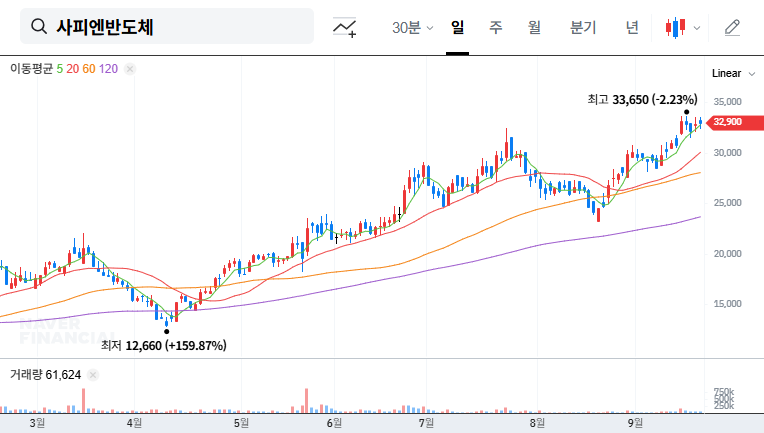
Task: Switch to the 주 weekly tab
Action: point(496,27)
